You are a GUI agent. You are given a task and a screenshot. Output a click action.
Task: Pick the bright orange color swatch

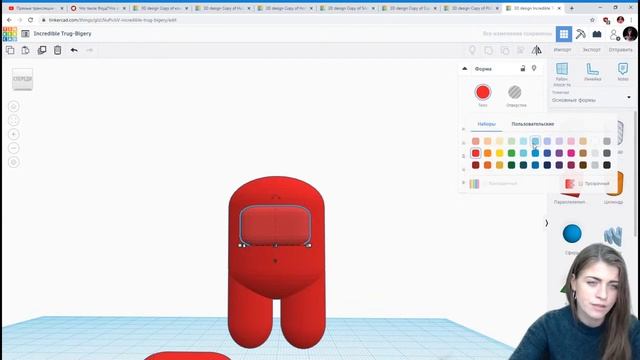tap(487, 153)
